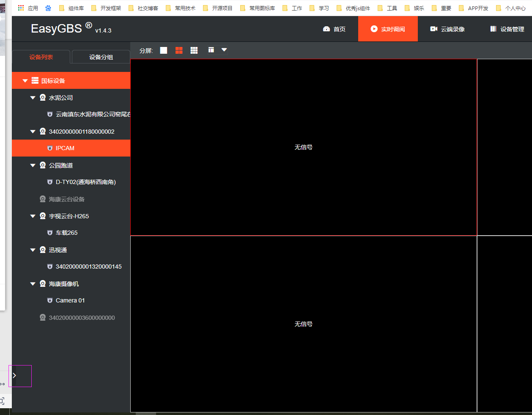Viewport: 532px width, 415px height.
Task: Click the custom split layout icon
Action: (211, 50)
